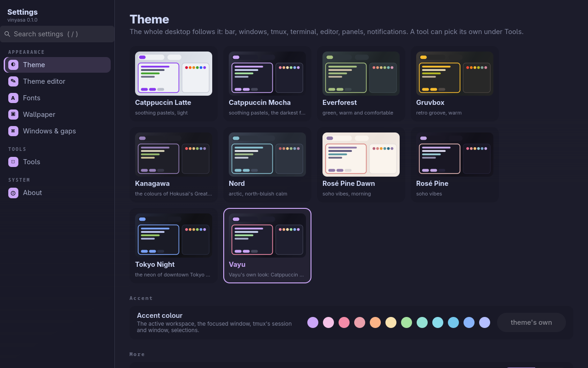
Task: Select the Catppuccin Mocha theme preview
Action: coord(267,74)
